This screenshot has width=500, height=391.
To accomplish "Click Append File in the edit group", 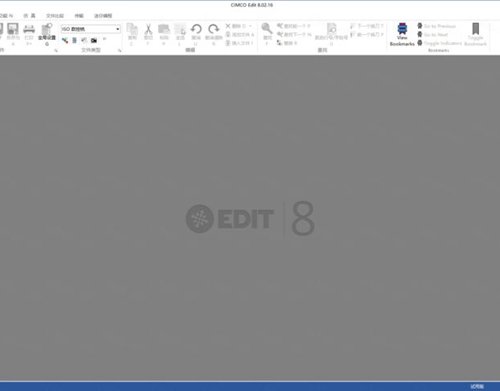I will (240, 35).
